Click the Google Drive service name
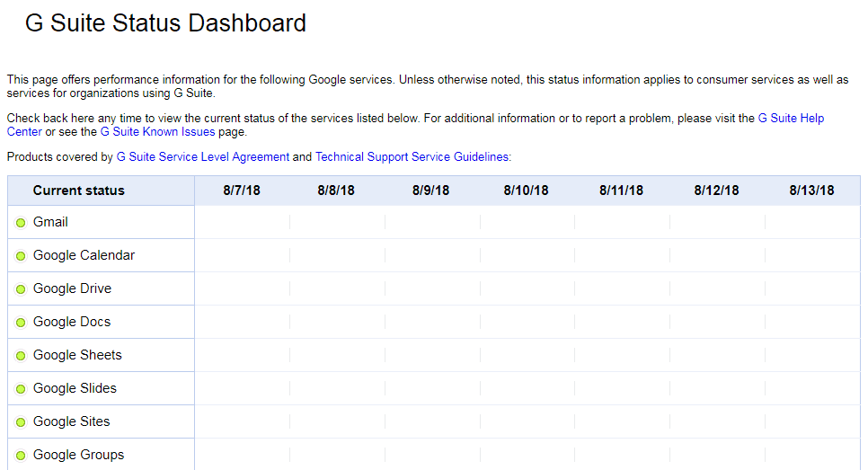Screen dimensions: 868x470 coord(72,288)
